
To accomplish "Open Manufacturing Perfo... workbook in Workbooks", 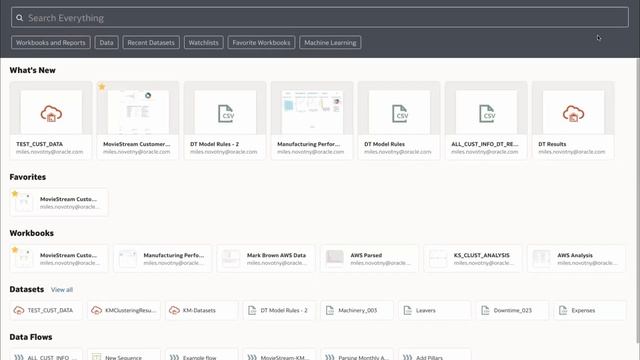I will click(162, 258).
